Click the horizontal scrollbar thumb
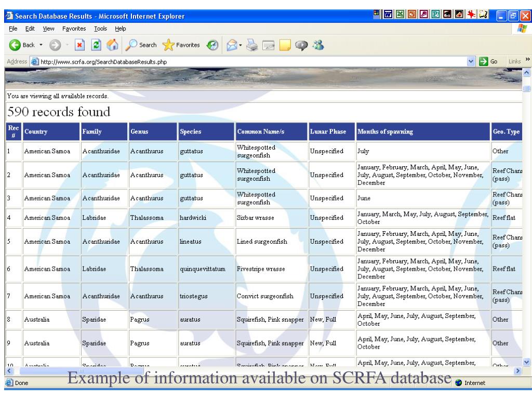This screenshot has height=399, width=532. (x=82, y=370)
